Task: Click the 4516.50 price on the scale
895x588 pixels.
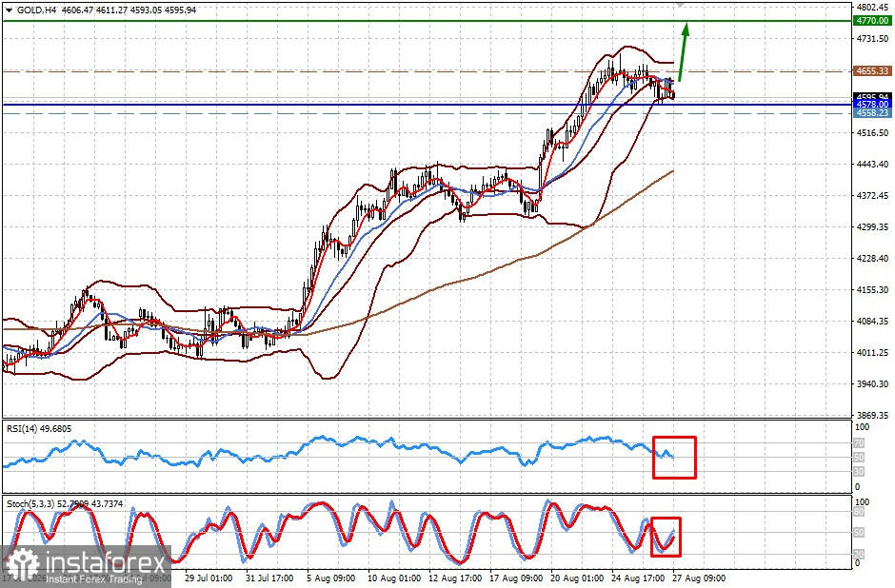Action: pyautogui.click(x=873, y=133)
